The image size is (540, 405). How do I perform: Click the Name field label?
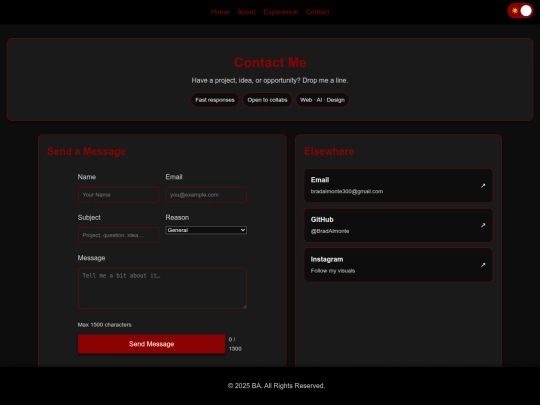click(x=87, y=177)
